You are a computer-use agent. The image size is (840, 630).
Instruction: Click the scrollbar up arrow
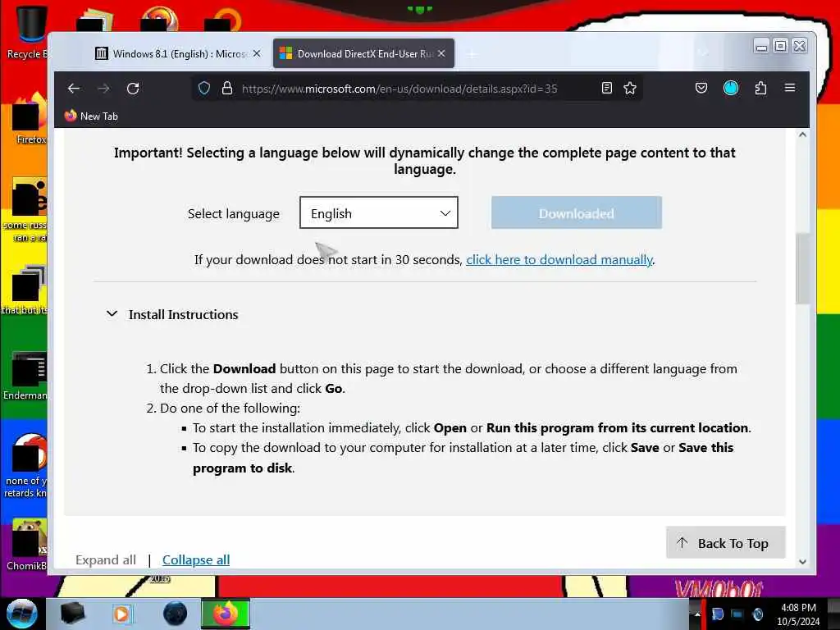coord(802,135)
